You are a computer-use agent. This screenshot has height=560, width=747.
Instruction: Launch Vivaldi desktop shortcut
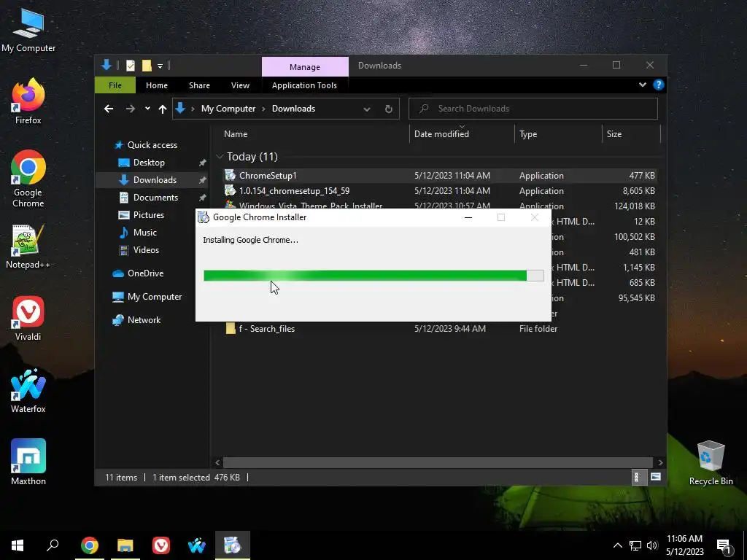point(28,318)
